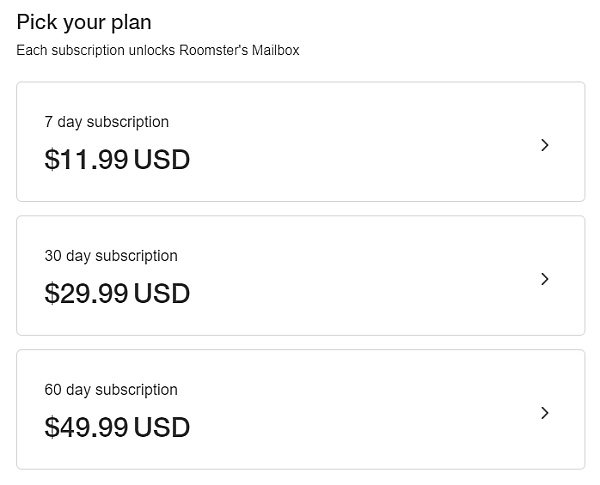
Task: Click the USD currency text beside $29.99
Action: tap(162, 294)
